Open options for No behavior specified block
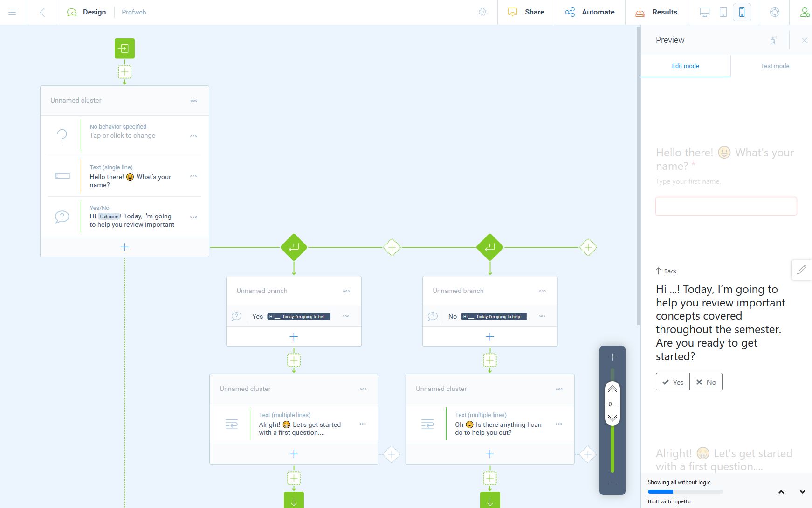 tap(194, 136)
